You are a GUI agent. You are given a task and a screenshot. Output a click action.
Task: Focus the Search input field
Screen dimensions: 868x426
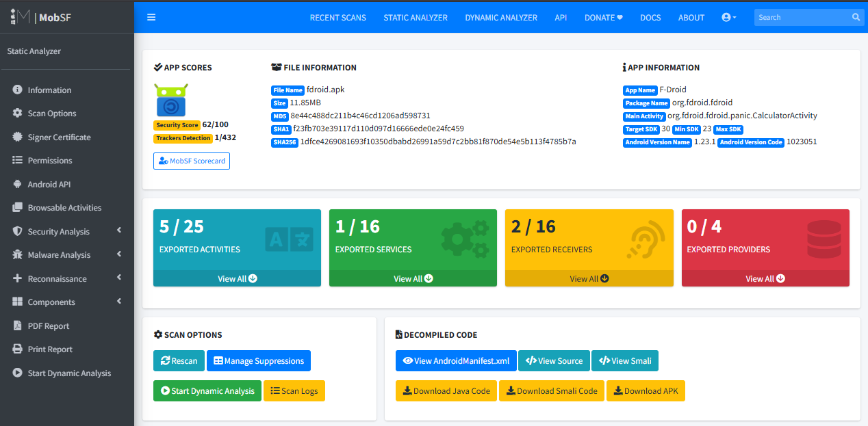coord(801,17)
